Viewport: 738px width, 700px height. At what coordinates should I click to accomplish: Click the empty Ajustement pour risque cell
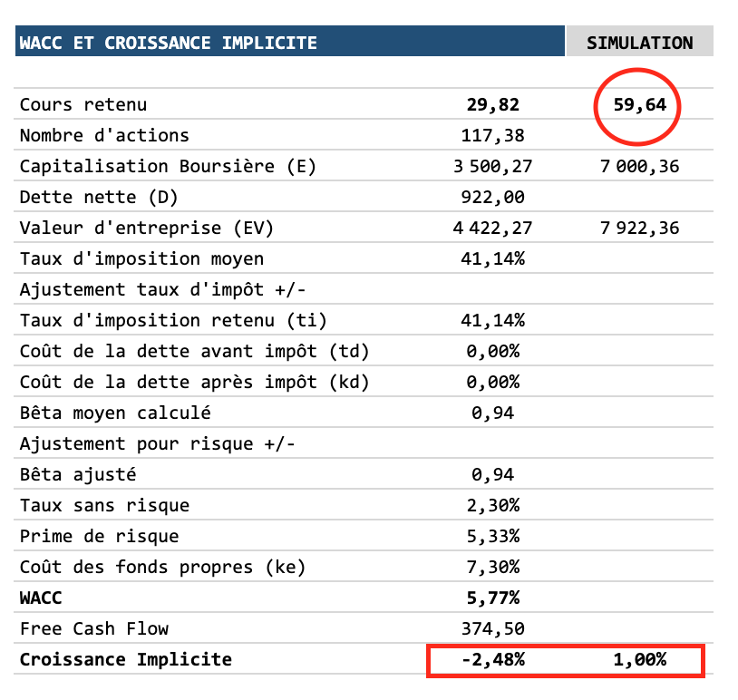tap(492, 444)
